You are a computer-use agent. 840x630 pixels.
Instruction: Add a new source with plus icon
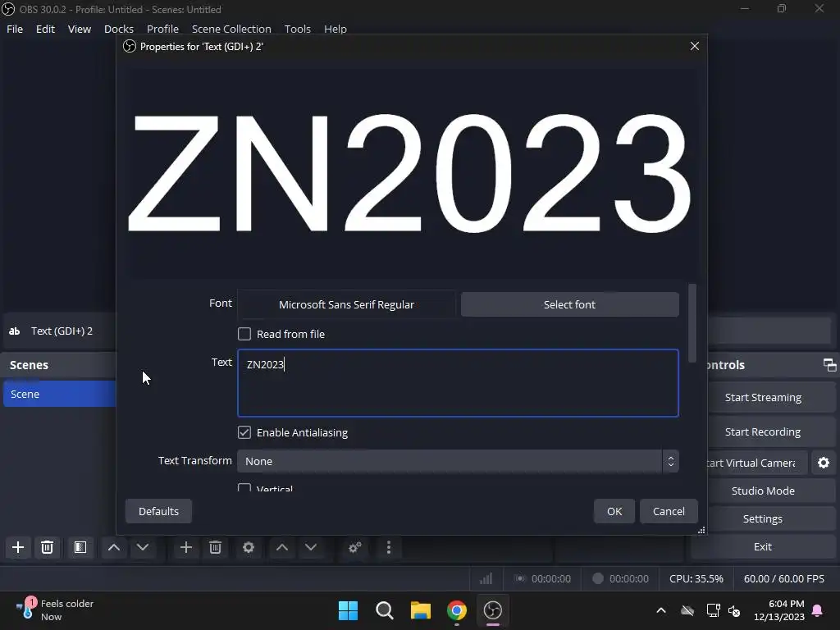(x=186, y=547)
